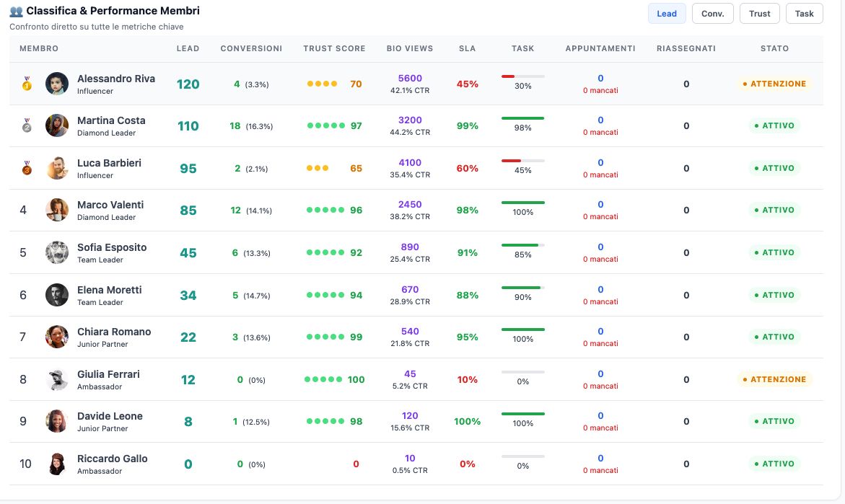Open Elena Moretti's member name
Screen dimensions: 845x504
pyautogui.click(x=110, y=290)
